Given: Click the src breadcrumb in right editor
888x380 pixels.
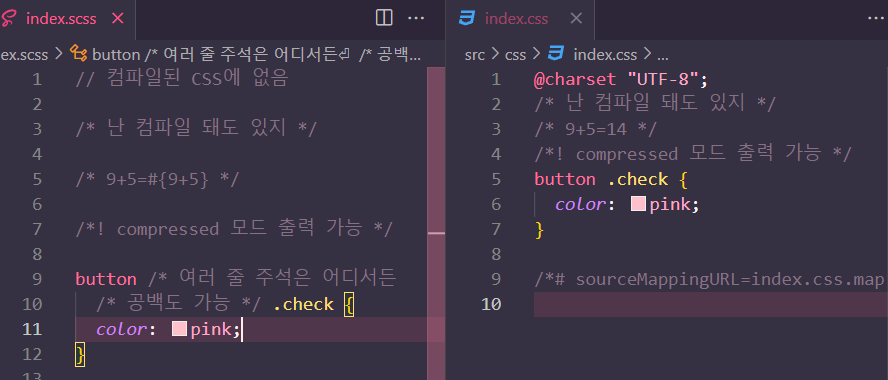Looking at the screenshot, I should click(475, 55).
